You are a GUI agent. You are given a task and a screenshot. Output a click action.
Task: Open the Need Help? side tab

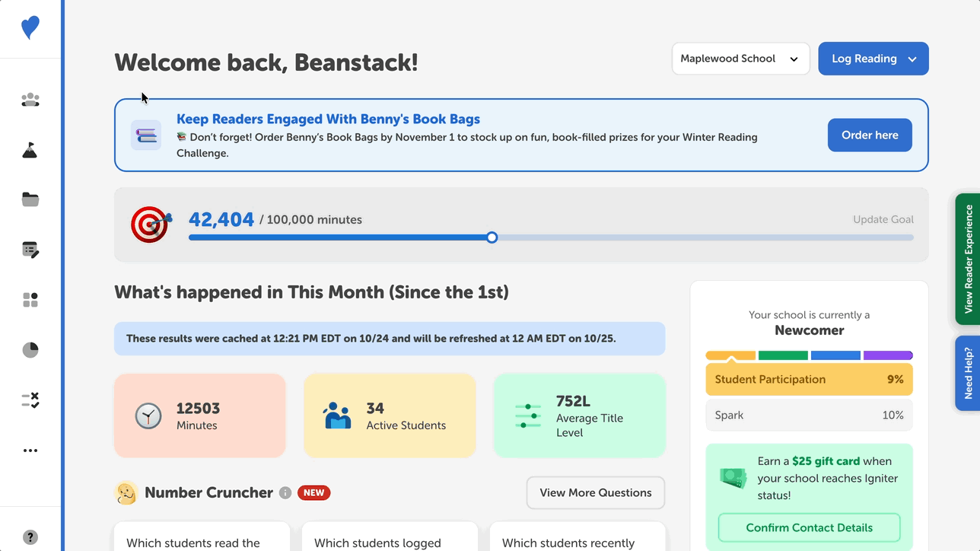tap(968, 373)
